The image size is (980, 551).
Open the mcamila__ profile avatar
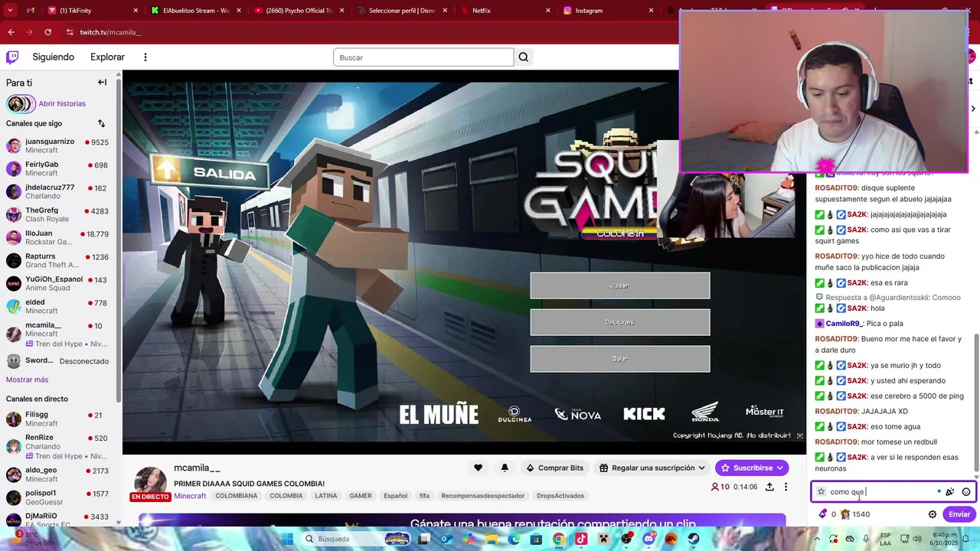point(150,481)
